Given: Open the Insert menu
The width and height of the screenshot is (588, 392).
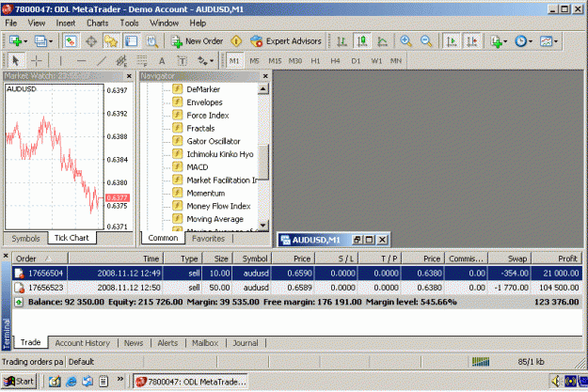Looking at the screenshot, I should (x=66, y=24).
